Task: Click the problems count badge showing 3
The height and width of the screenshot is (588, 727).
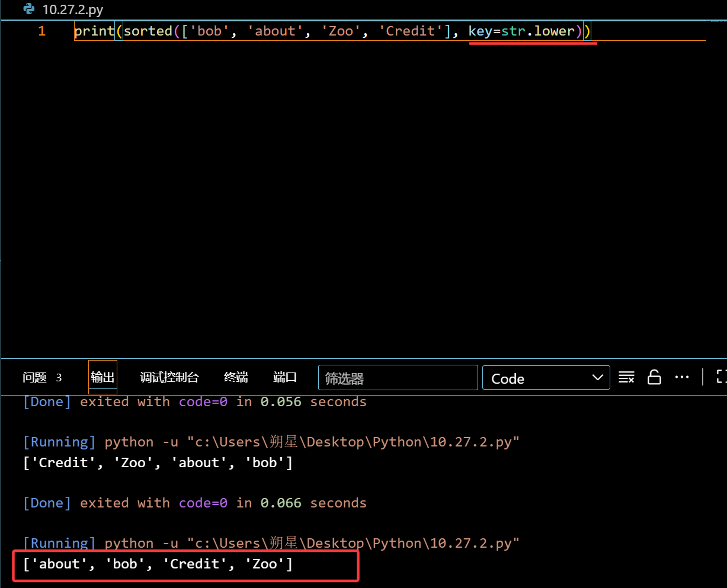Action: coord(59,378)
